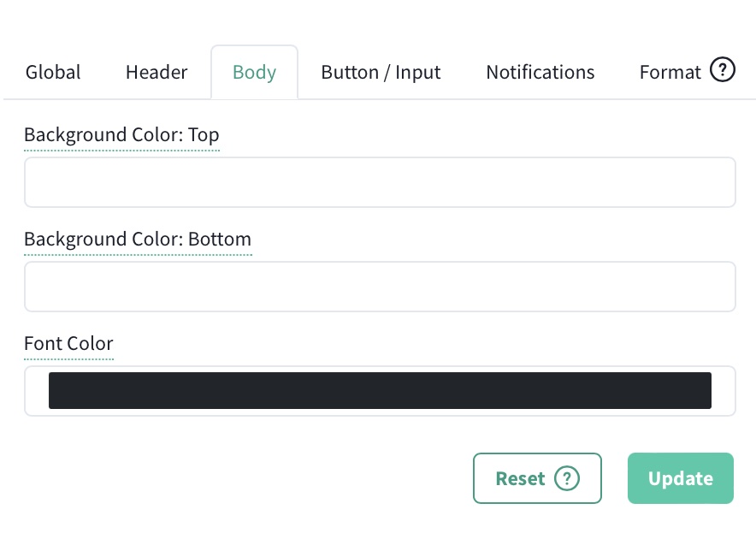Switch to the Global tab
This screenshot has height=551, width=756.
(x=53, y=72)
